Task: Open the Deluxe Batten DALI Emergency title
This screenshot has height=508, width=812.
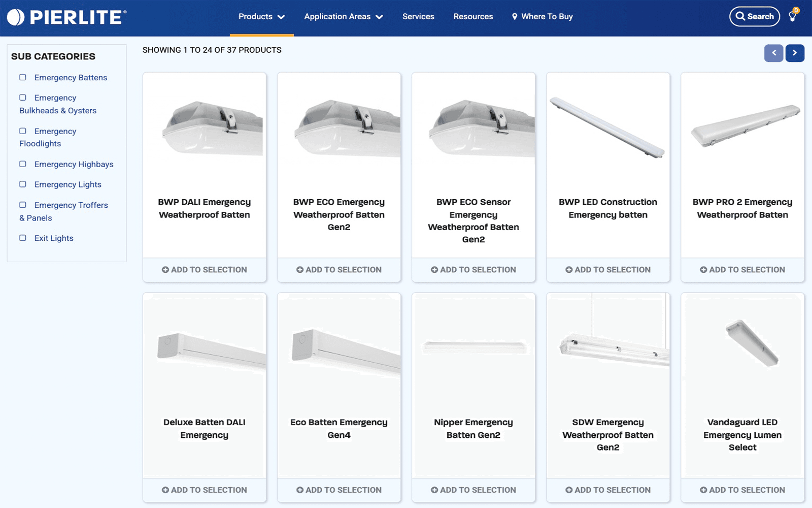Action: click(205, 429)
